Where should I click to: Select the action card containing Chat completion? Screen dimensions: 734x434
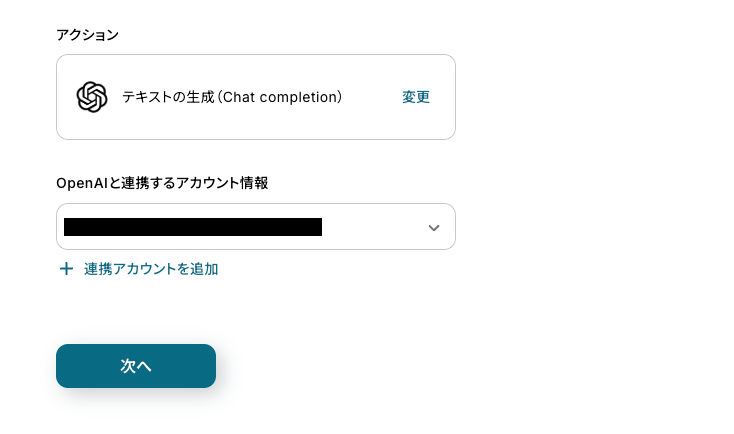click(x=255, y=97)
